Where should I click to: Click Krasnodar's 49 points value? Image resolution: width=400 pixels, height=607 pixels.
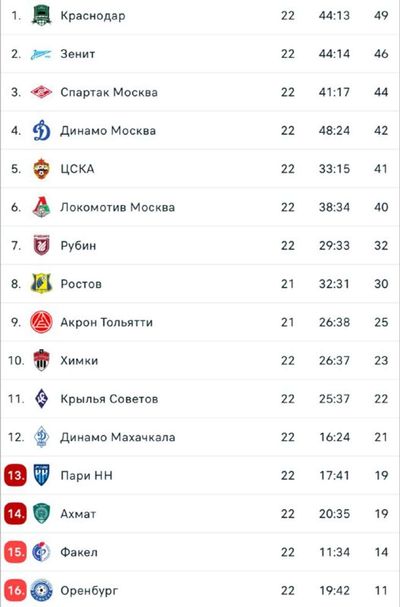pos(381,15)
